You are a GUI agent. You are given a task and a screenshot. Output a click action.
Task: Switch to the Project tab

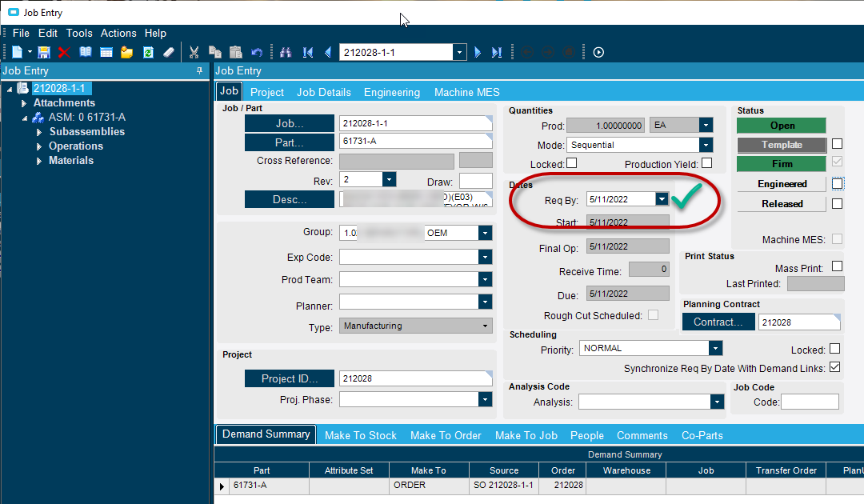pyautogui.click(x=267, y=92)
